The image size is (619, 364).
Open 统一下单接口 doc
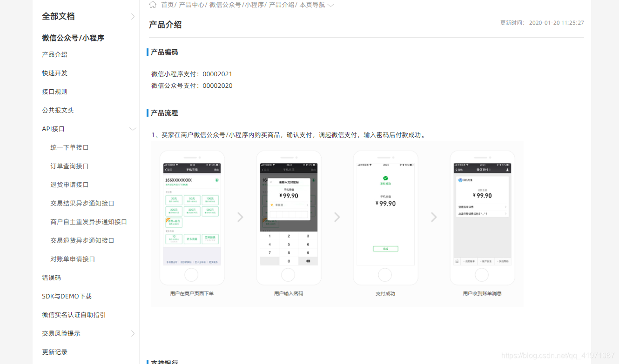coord(69,147)
